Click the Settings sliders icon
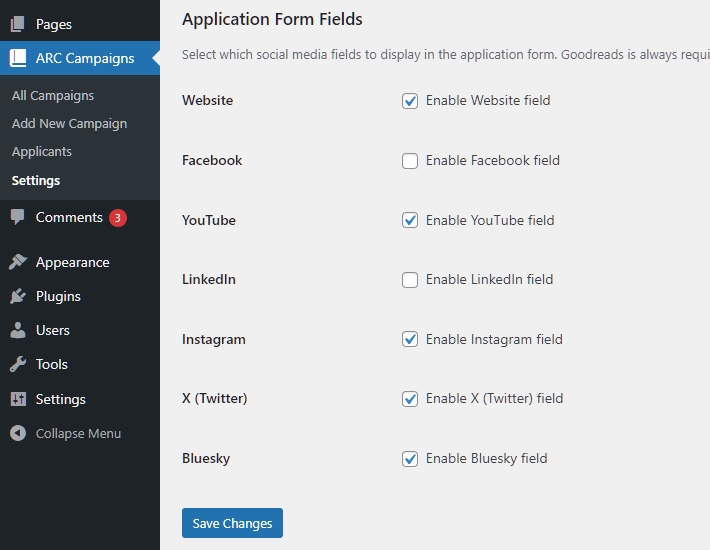The height and width of the screenshot is (550, 710). pos(18,399)
